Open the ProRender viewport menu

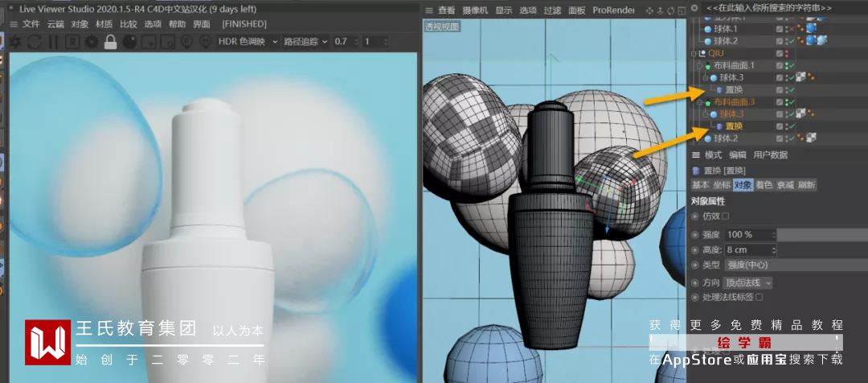pos(613,10)
